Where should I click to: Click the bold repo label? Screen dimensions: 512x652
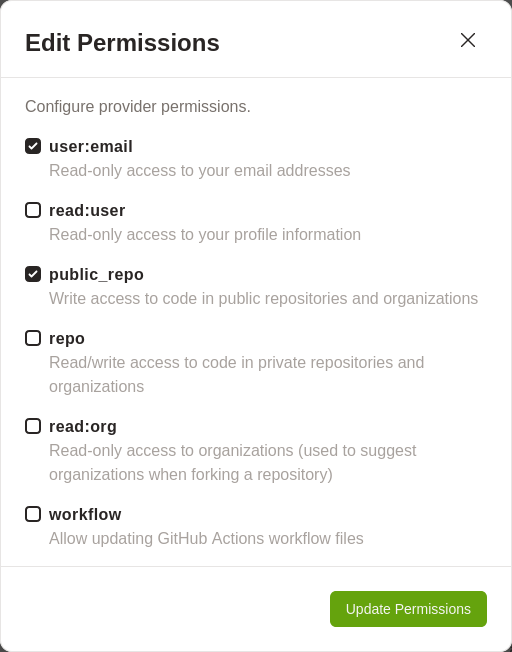coord(67,339)
